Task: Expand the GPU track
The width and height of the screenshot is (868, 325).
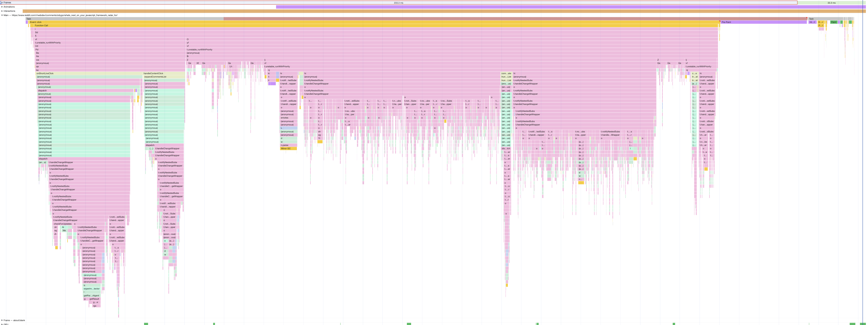Action: click(x=2, y=324)
